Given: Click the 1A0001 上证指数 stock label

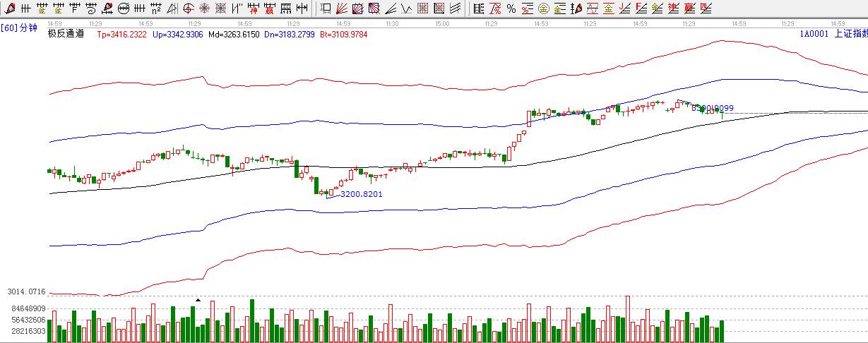Looking at the screenshot, I should tap(833, 33).
